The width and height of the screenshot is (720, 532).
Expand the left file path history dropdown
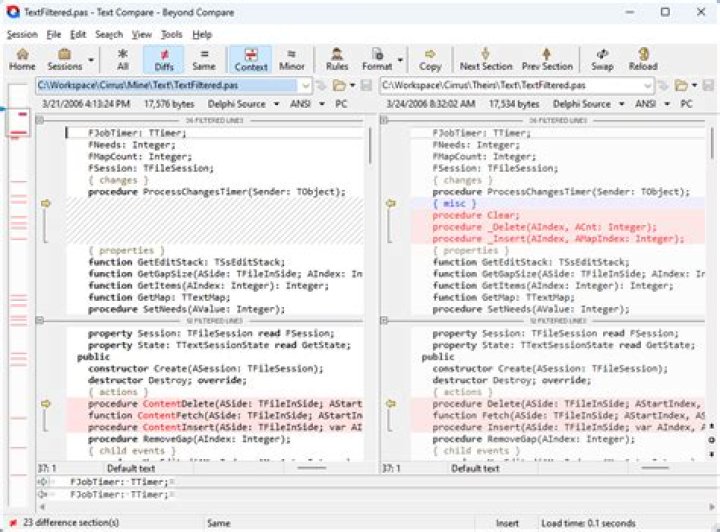coord(305,85)
